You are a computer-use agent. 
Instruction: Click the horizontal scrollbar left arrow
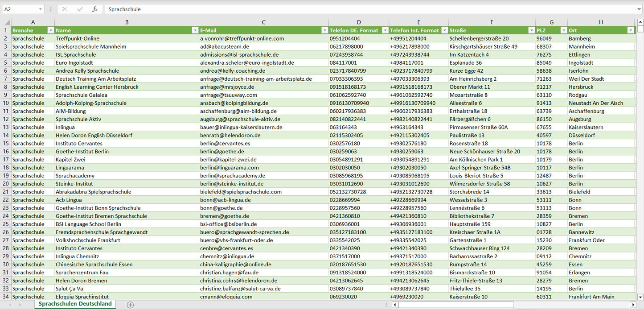point(395,305)
